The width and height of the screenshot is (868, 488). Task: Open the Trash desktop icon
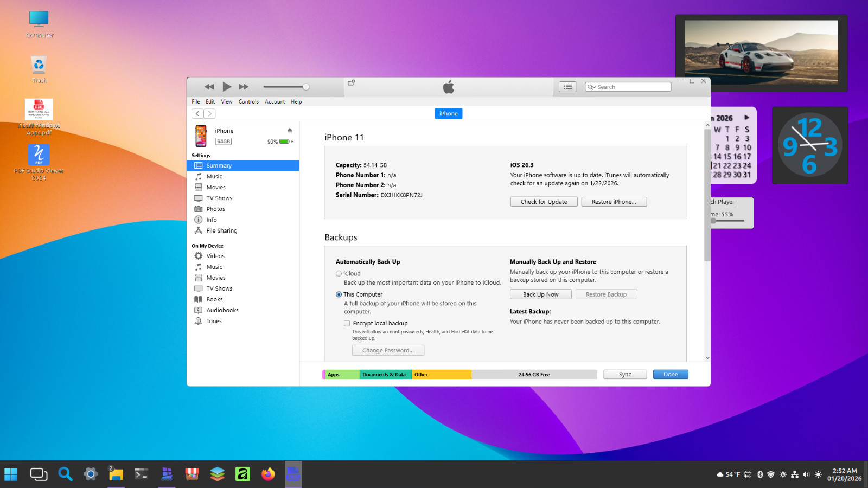(x=39, y=69)
